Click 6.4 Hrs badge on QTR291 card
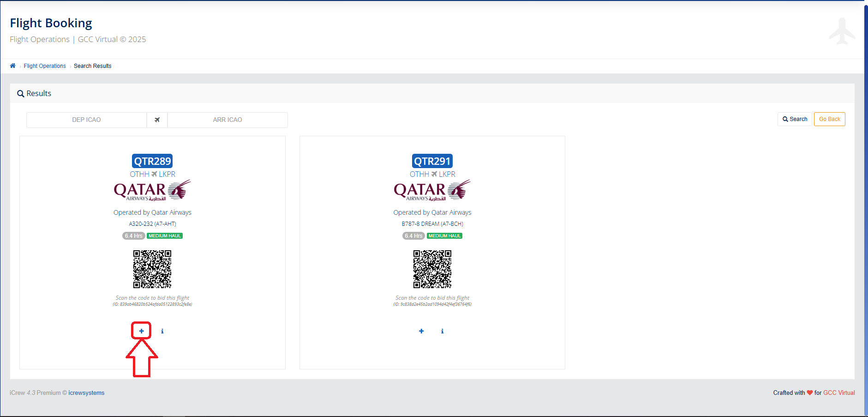Screen dimensions: 868x417 point(413,236)
